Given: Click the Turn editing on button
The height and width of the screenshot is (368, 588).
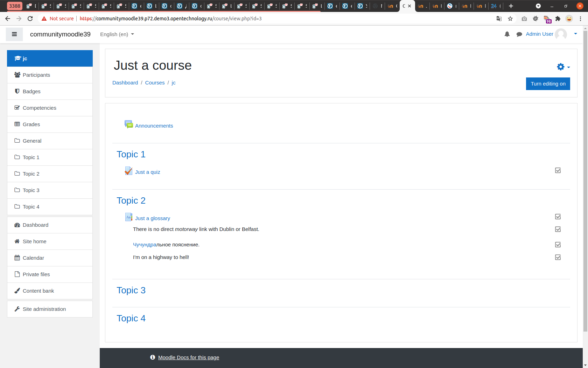Looking at the screenshot, I should [x=548, y=84].
